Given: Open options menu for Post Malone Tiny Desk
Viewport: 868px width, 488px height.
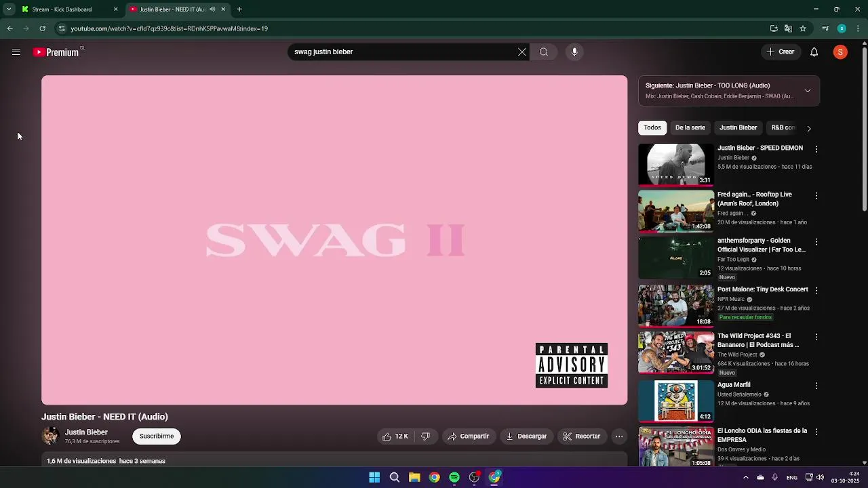Looking at the screenshot, I should point(816,291).
